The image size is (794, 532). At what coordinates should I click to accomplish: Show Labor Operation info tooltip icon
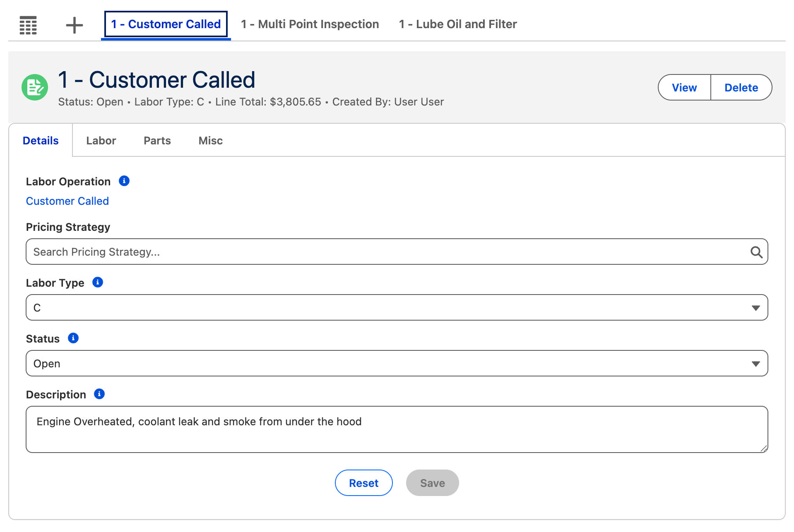124,181
